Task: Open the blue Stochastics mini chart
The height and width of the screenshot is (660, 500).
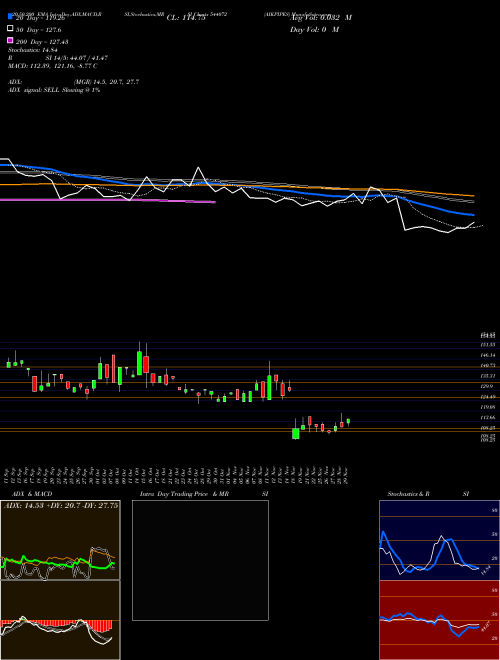Action: [439, 540]
